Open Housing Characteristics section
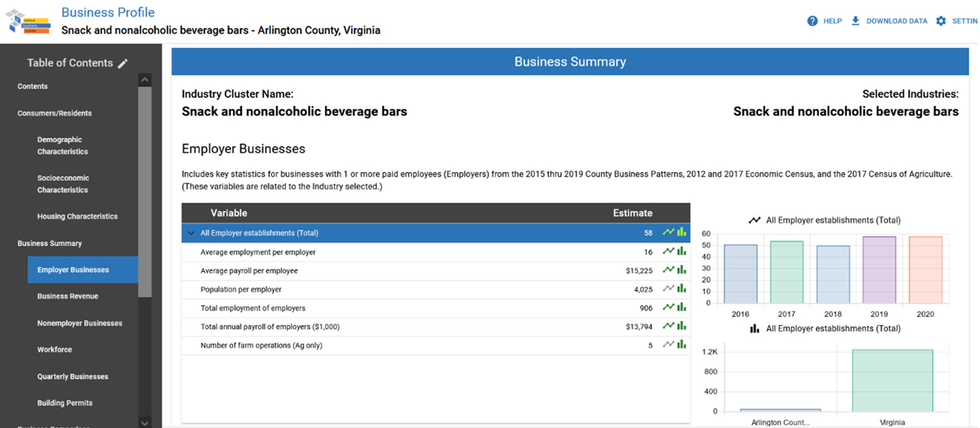The image size is (980, 428). [x=78, y=216]
